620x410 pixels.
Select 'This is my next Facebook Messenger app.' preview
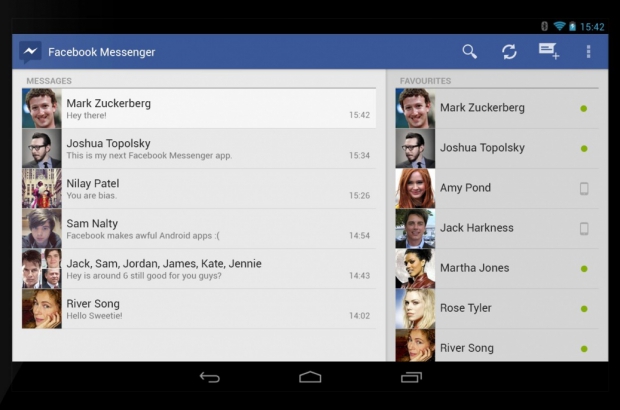[x=149, y=155]
